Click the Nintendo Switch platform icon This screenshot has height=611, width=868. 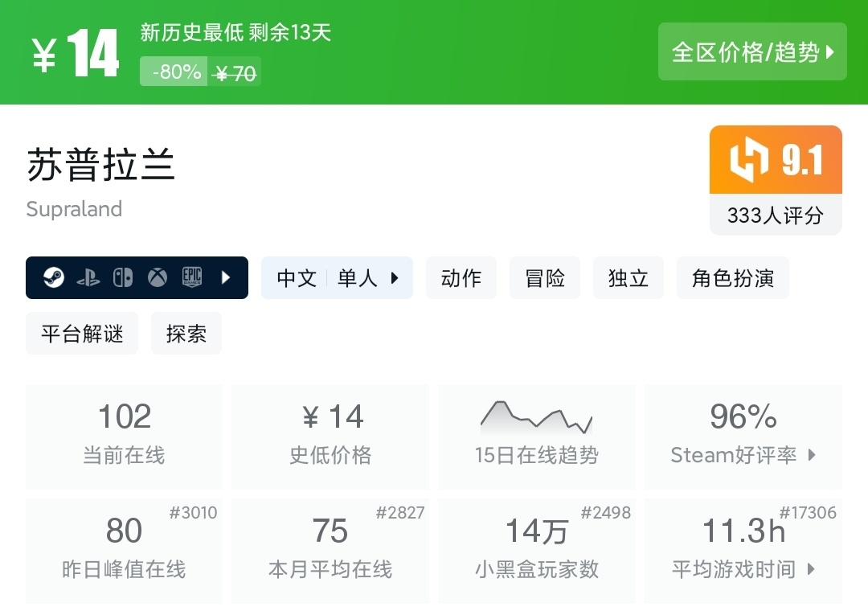[123, 278]
